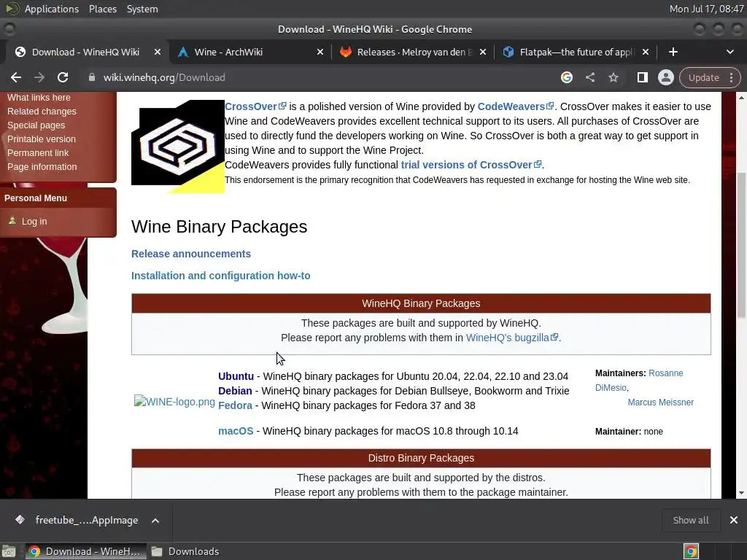Screen dimensions: 747x560
Task: Open the CodeWeavers link
Action: tap(516, 106)
